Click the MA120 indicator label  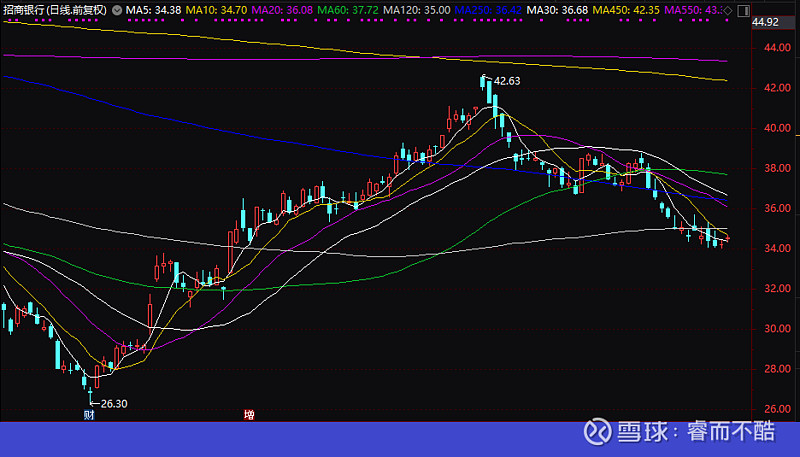pyautogui.click(x=417, y=10)
